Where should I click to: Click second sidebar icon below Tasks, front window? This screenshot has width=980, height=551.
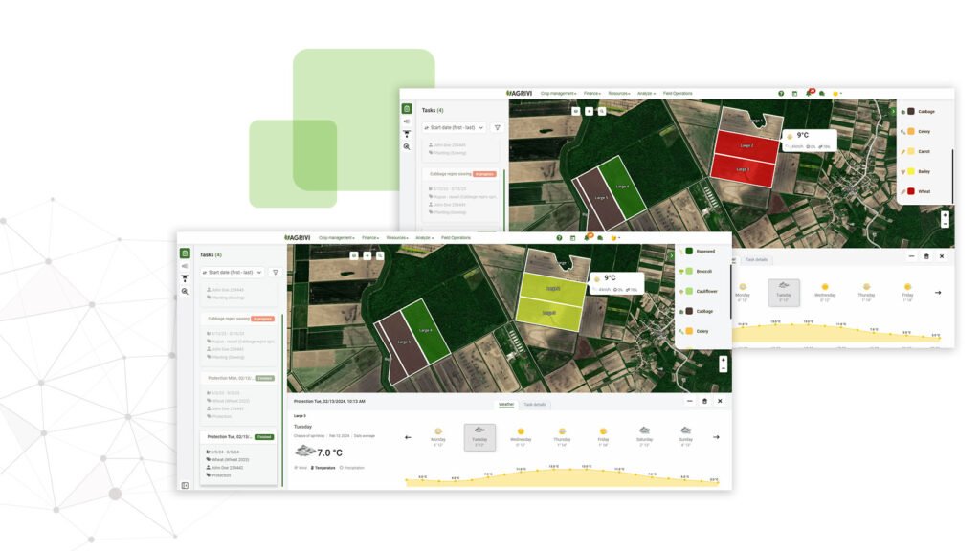pyautogui.click(x=185, y=266)
